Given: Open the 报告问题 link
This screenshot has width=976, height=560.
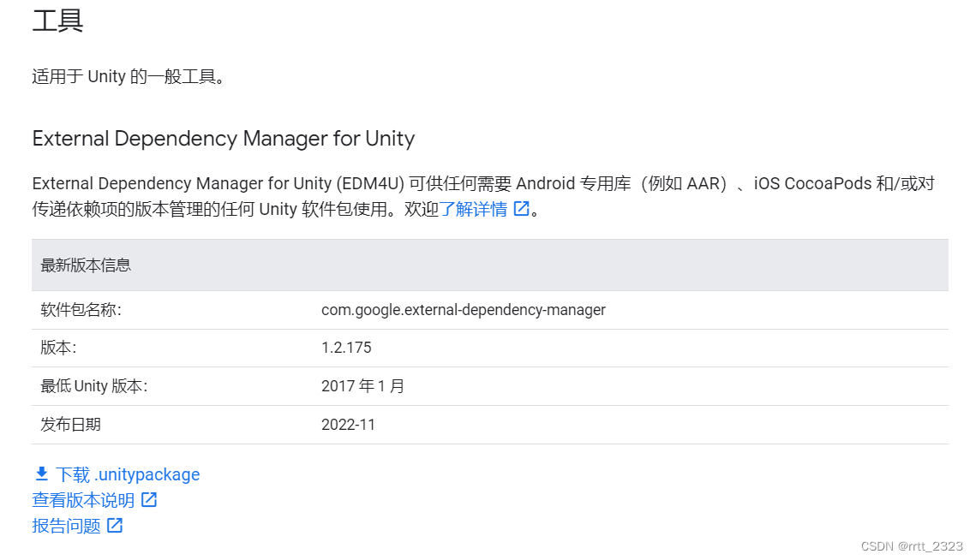Looking at the screenshot, I should (x=67, y=526).
